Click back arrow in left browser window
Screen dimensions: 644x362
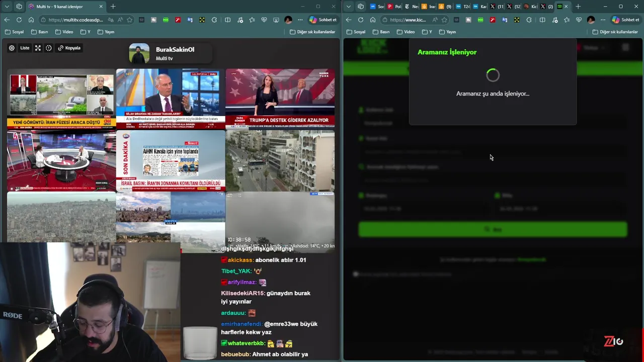point(7,20)
